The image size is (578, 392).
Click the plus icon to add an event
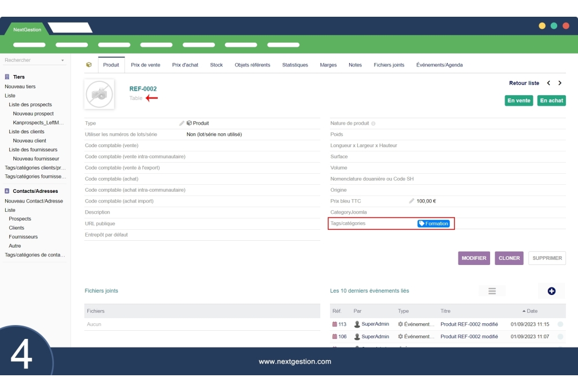551,290
